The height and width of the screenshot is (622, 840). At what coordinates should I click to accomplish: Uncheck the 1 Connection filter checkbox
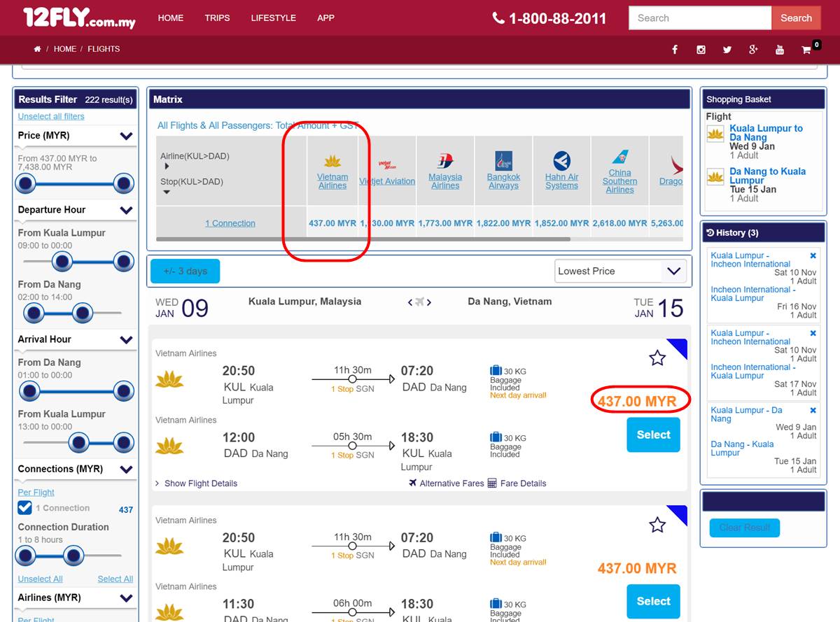coord(25,508)
